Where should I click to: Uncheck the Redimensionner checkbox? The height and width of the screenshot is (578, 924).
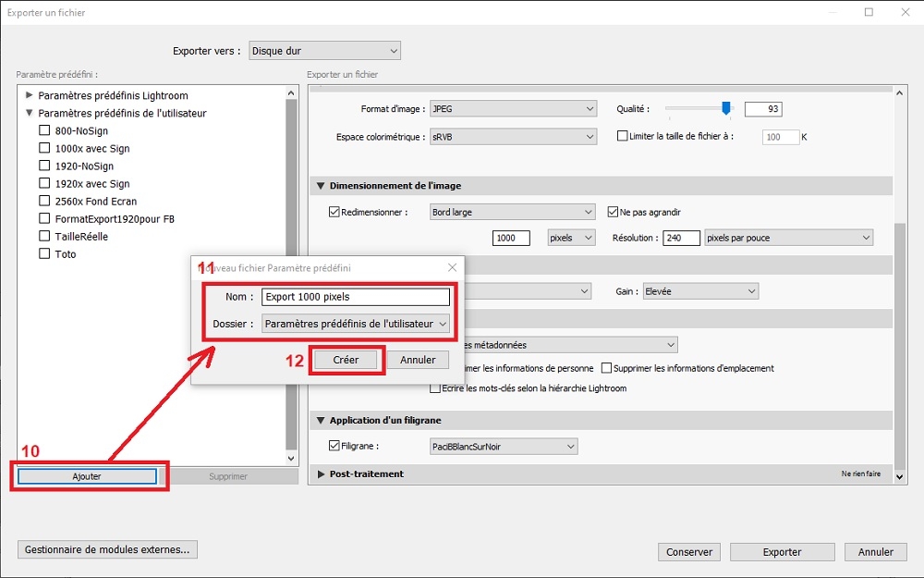pos(334,212)
